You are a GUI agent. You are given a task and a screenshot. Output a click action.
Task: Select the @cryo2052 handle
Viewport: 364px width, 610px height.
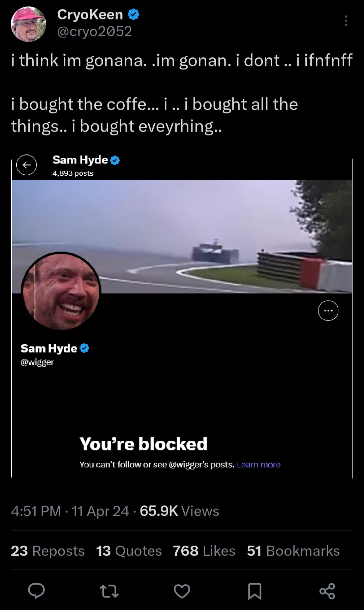94,31
